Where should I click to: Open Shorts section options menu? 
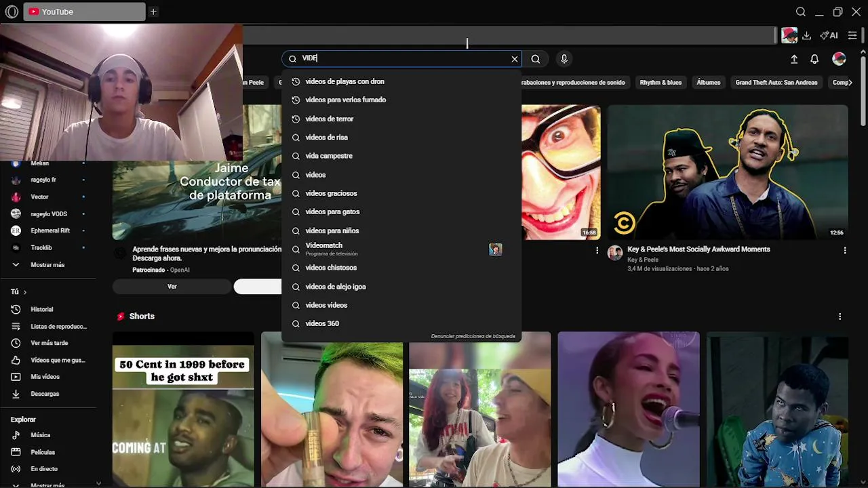[x=840, y=317]
